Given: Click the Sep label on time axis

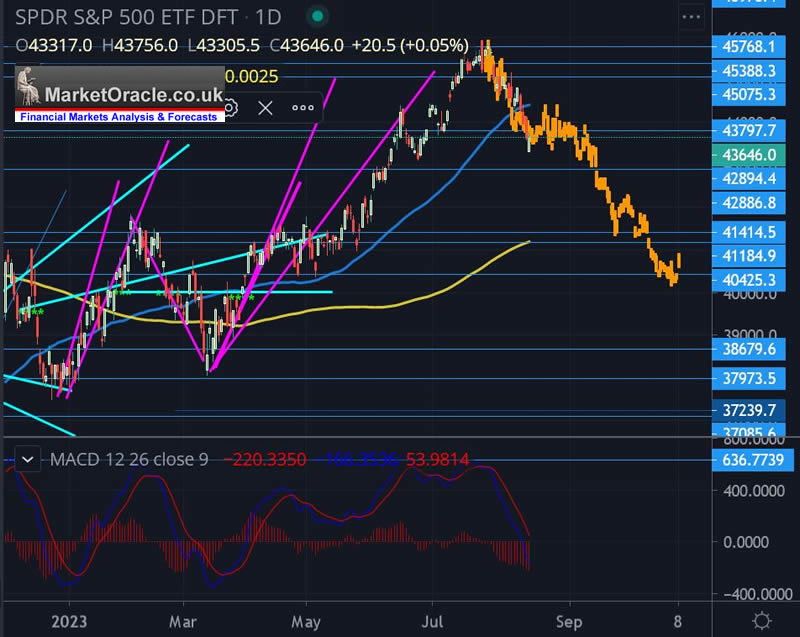Looking at the screenshot, I should point(569,622).
